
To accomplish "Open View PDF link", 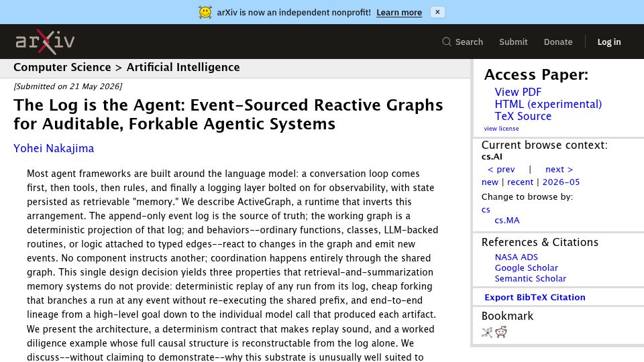I will click(518, 92).
